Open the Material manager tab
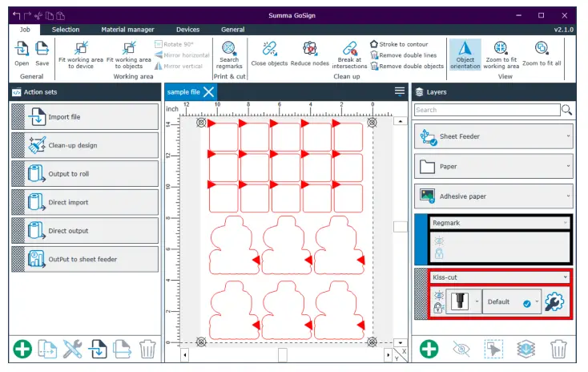This screenshot has width=588, height=372. point(127,30)
